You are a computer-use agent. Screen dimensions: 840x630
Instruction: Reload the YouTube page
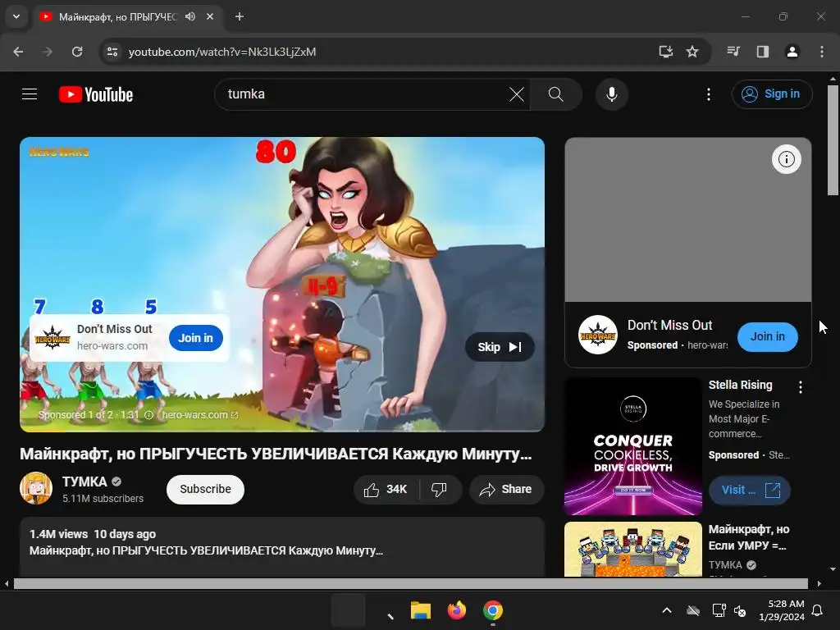(77, 52)
